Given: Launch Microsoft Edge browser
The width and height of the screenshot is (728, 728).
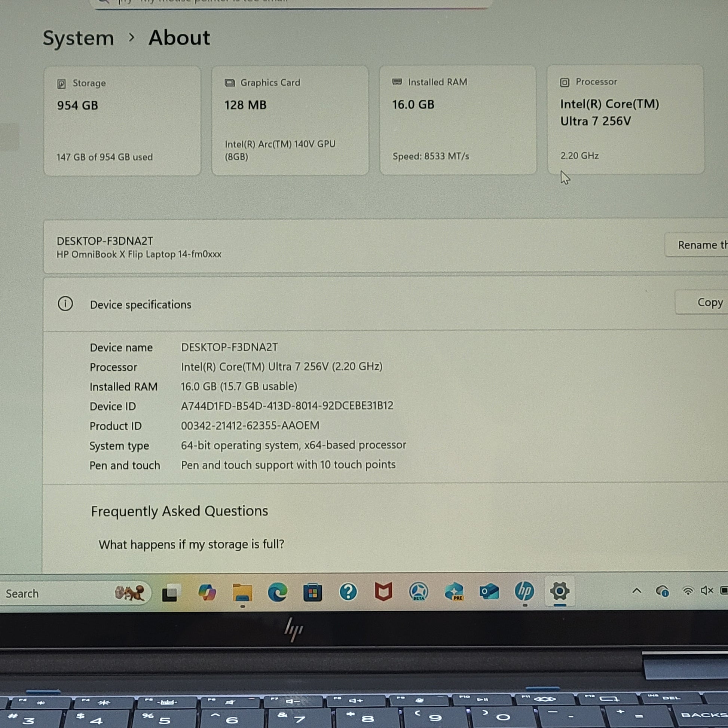Looking at the screenshot, I should coord(277,593).
